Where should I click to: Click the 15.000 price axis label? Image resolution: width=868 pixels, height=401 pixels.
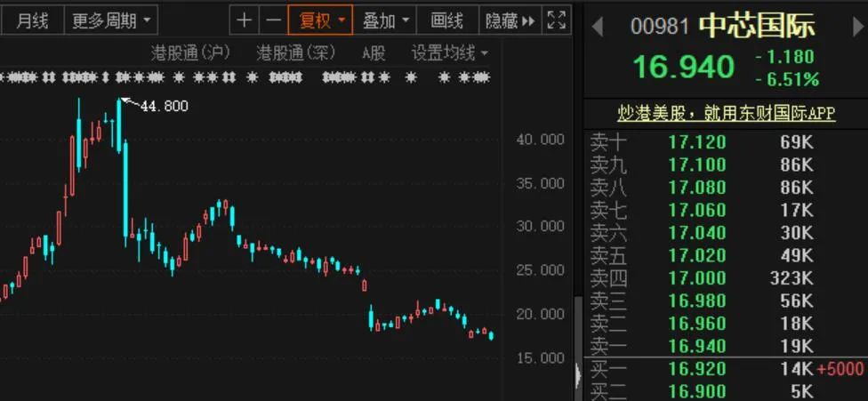541,357
